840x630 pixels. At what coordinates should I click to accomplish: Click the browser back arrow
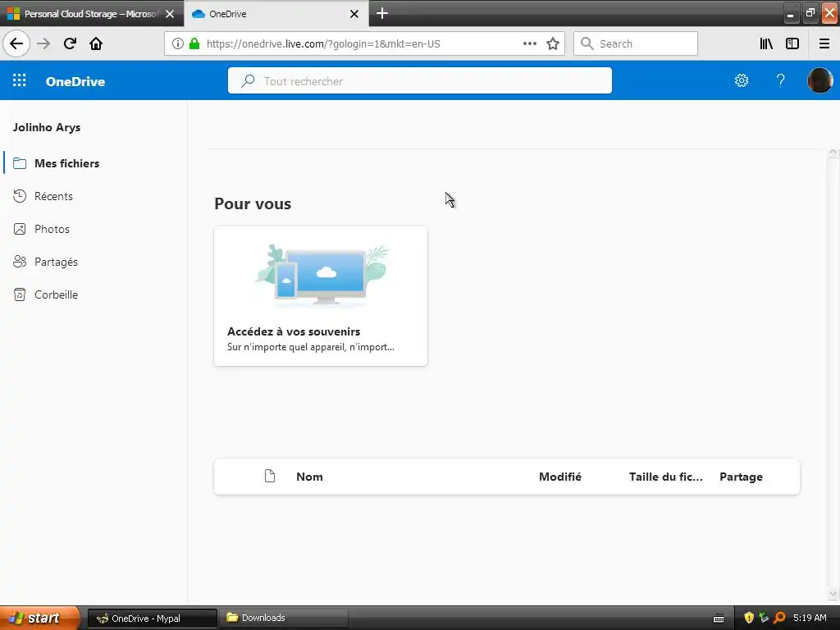(16, 43)
